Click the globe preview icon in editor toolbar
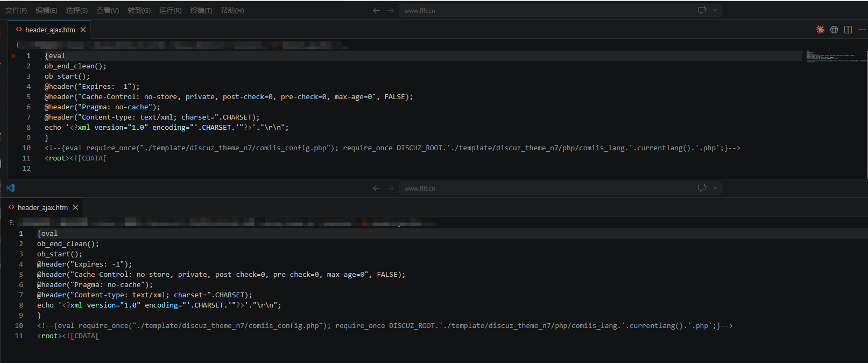Viewport: 868px width, 363px height. tap(834, 30)
